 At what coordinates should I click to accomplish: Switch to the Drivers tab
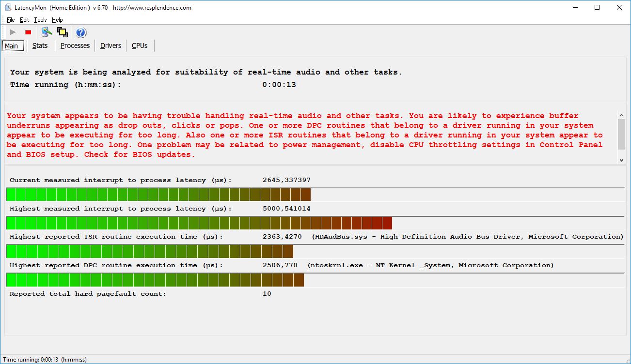coord(111,45)
